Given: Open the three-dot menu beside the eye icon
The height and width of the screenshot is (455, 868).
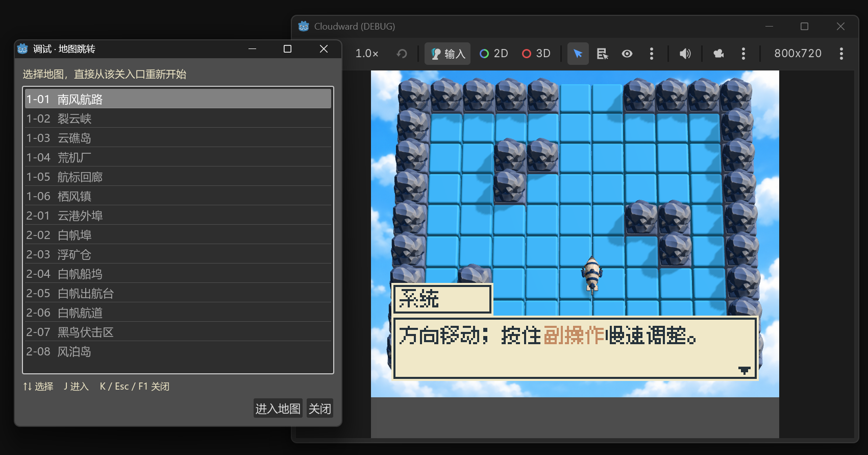Looking at the screenshot, I should coord(652,54).
